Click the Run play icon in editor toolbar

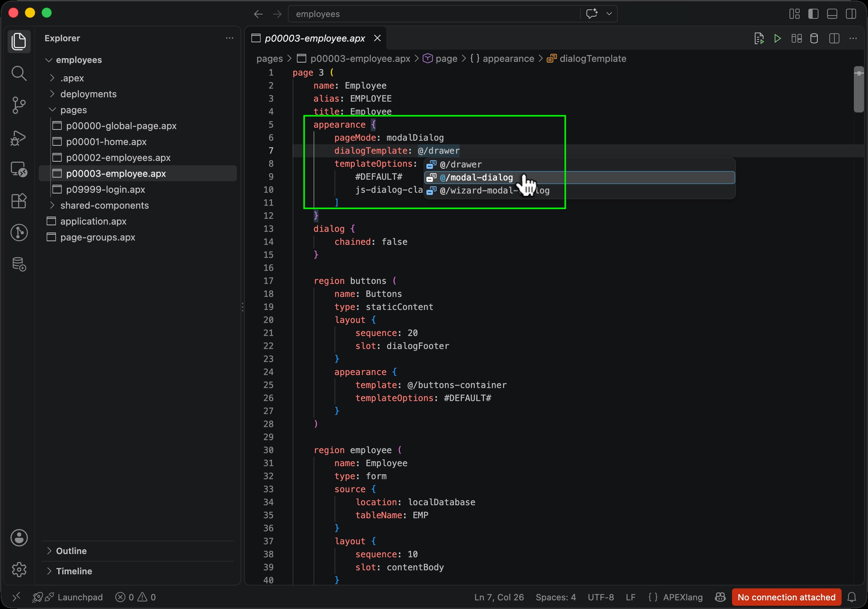(x=778, y=38)
